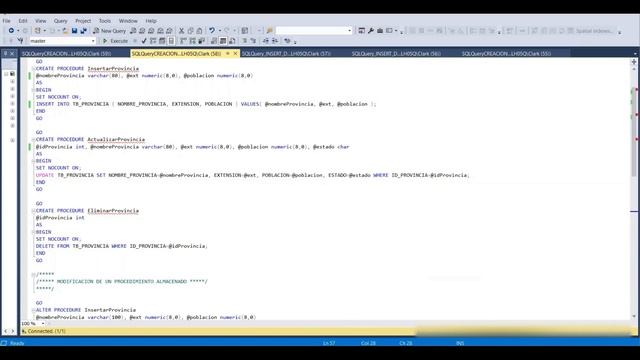Open the File menu
The width and height of the screenshot is (640, 360).
coord(7,21)
